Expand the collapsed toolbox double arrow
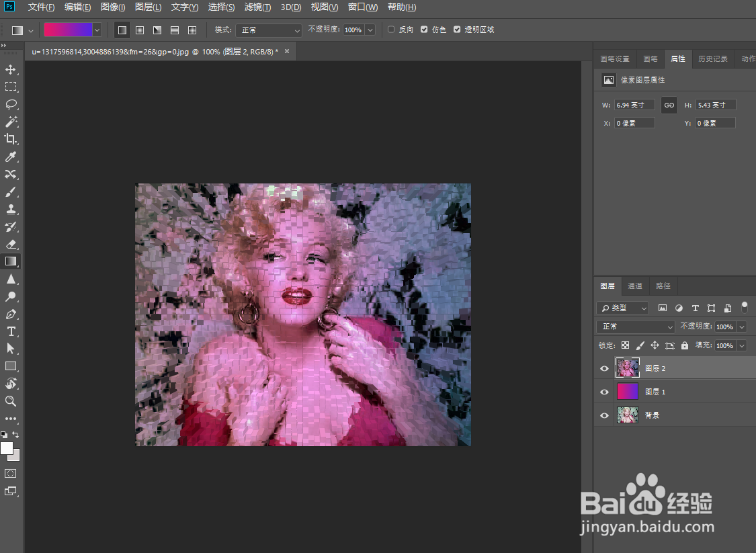756x553 pixels. (x=4, y=45)
